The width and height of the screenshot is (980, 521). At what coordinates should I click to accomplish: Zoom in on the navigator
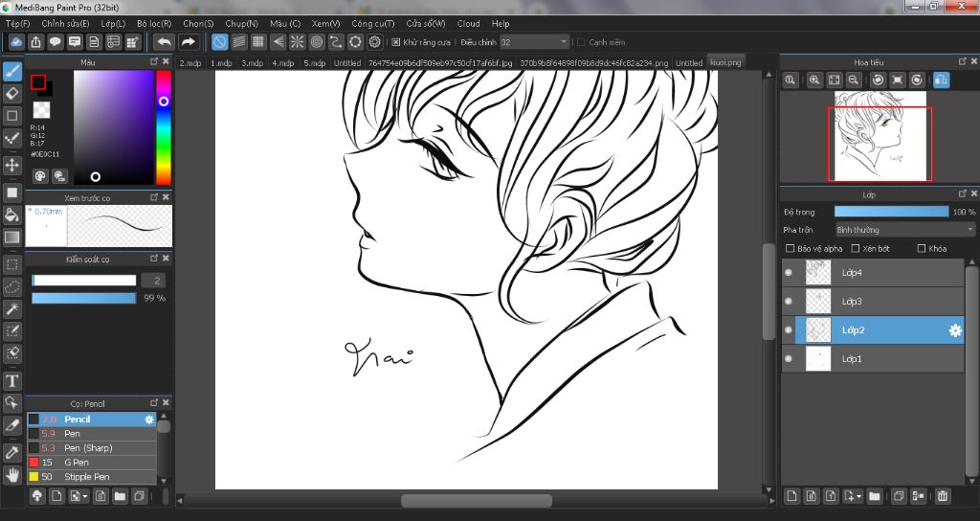(814, 80)
